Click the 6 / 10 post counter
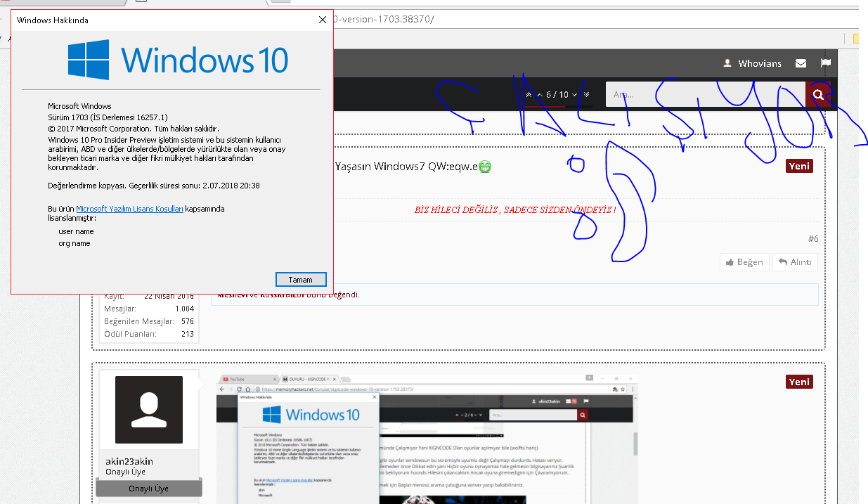This screenshot has height=504, width=868. tap(557, 94)
